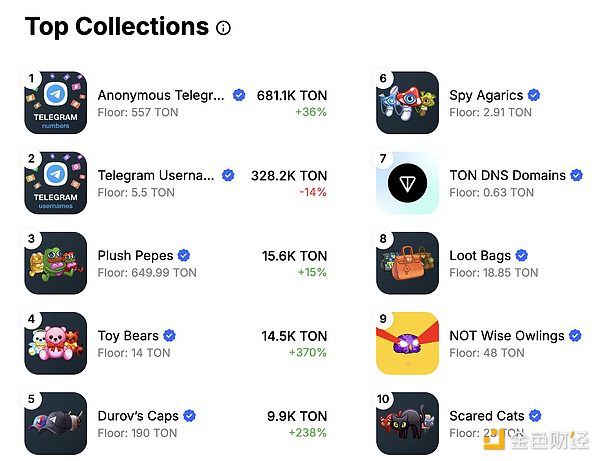Click the Spy Agarics collection icon
The image size is (600, 461).
(407, 103)
